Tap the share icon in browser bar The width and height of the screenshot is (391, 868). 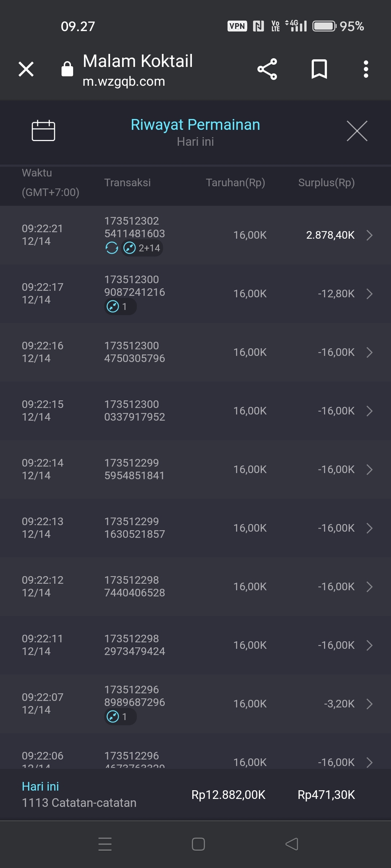[267, 69]
